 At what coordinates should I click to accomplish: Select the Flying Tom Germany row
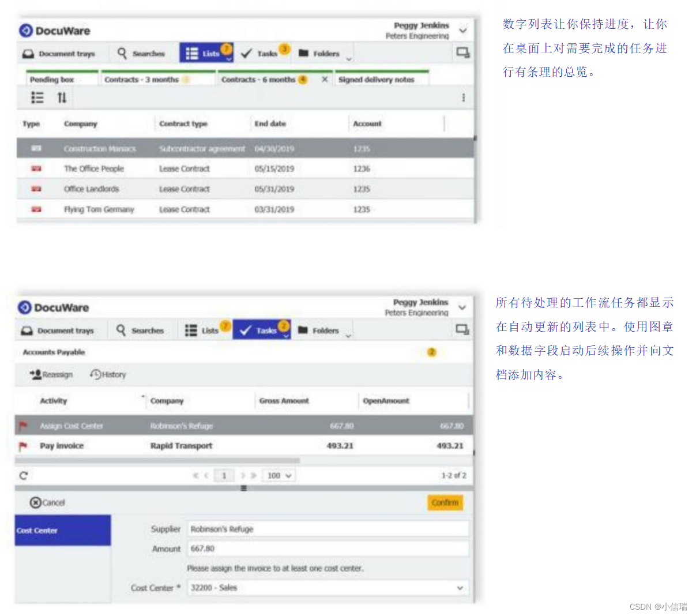click(x=245, y=209)
